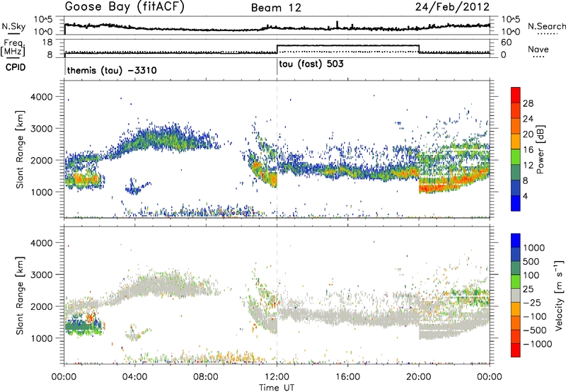The height and width of the screenshot is (392, 566).
Task: Click the '1000' tick on Velocity colorbar
Action: [x=533, y=248]
